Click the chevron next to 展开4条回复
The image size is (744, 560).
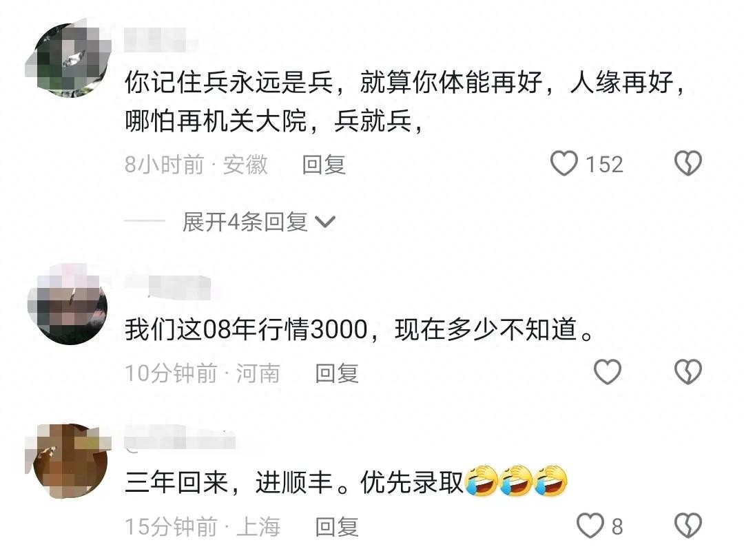[325, 222]
